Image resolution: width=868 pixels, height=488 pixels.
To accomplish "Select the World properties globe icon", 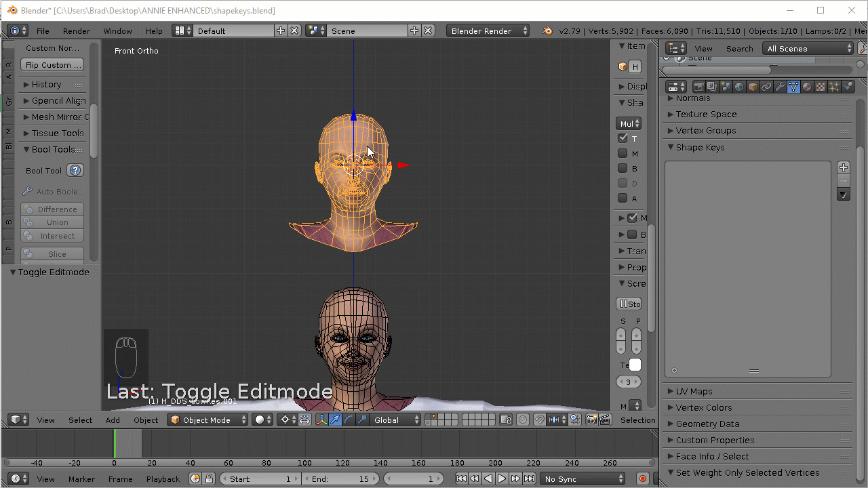I will click(x=739, y=87).
